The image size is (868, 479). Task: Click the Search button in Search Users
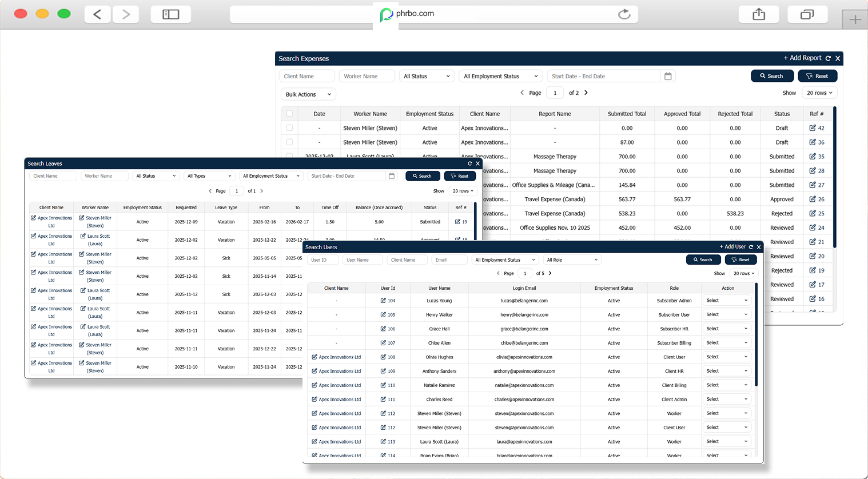tap(703, 259)
